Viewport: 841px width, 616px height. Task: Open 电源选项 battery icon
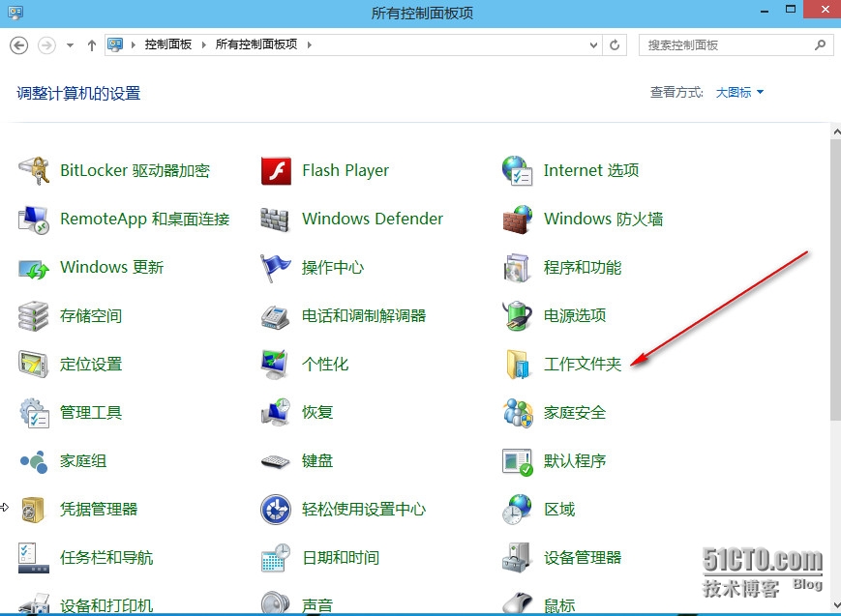point(517,316)
